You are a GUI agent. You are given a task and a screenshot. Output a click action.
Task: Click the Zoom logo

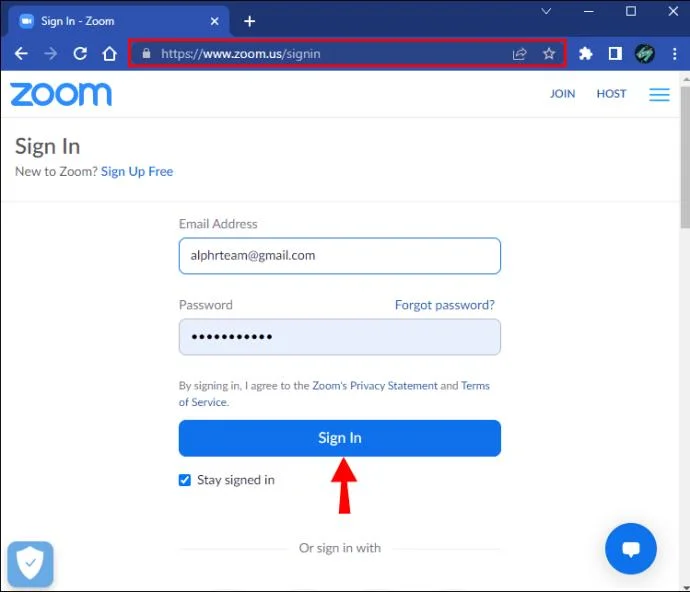(x=61, y=94)
